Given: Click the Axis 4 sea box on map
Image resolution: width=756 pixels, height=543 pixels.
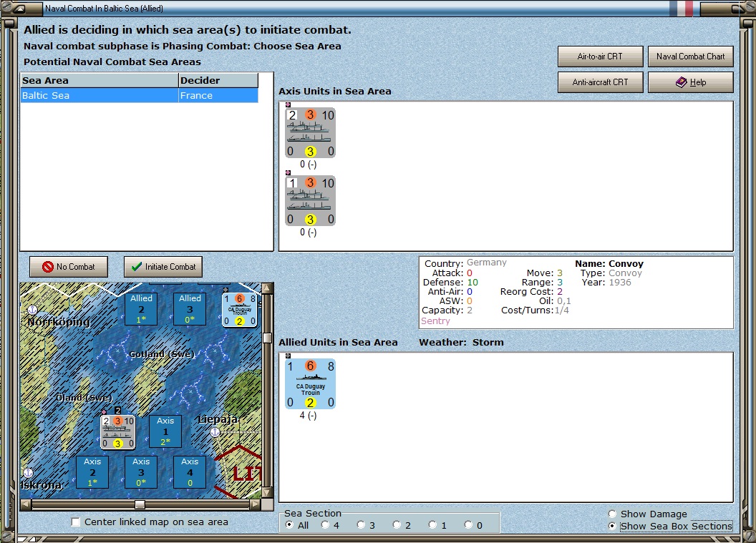Looking at the screenshot, I should 190,471.
